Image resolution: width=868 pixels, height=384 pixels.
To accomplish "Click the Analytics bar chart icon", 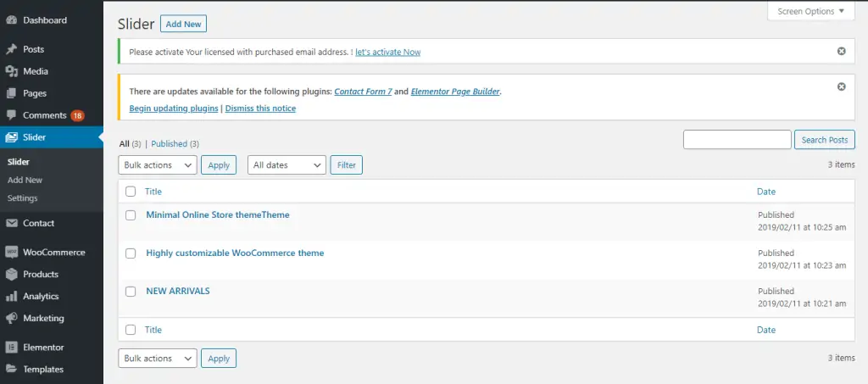I will (x=11, y=297).
